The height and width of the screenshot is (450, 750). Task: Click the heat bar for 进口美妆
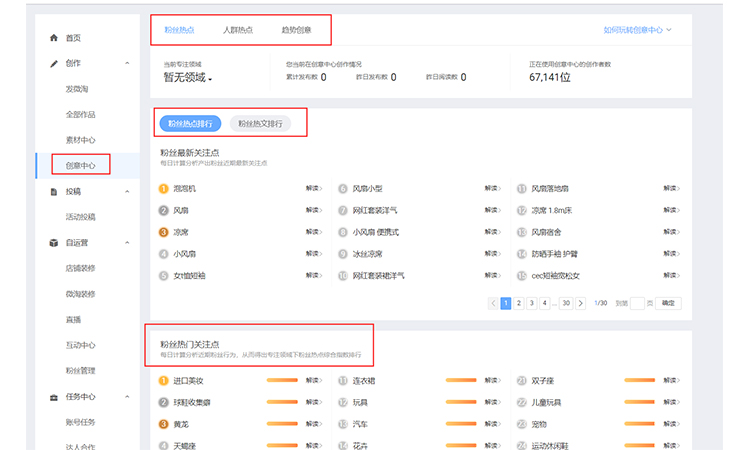[282, 381]
